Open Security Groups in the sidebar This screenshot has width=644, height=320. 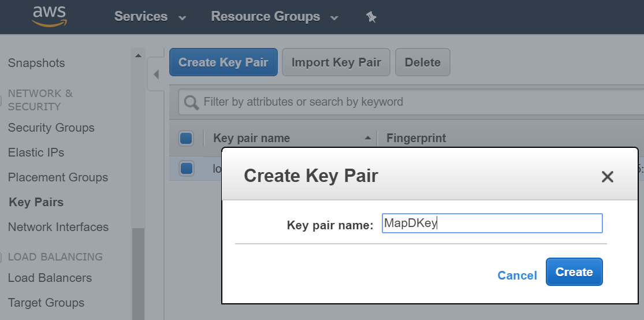pyautogui.click(x=51, y=128)
